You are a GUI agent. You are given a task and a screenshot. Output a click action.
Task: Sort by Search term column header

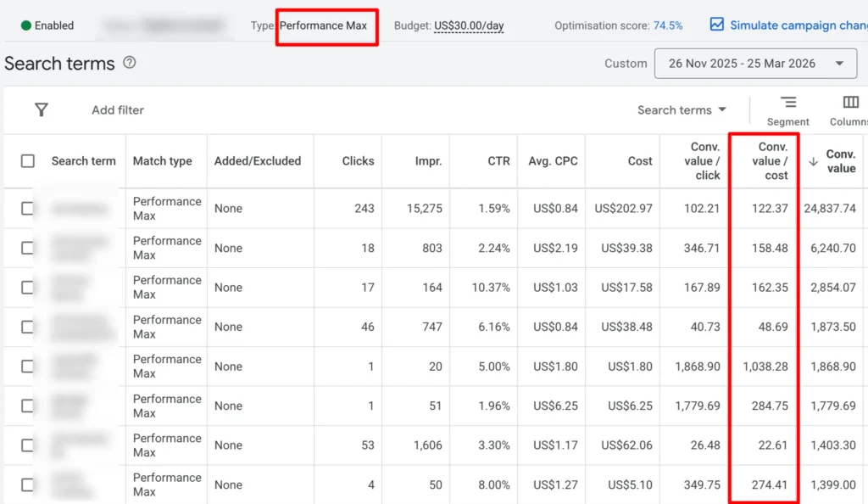click(84, 161)
